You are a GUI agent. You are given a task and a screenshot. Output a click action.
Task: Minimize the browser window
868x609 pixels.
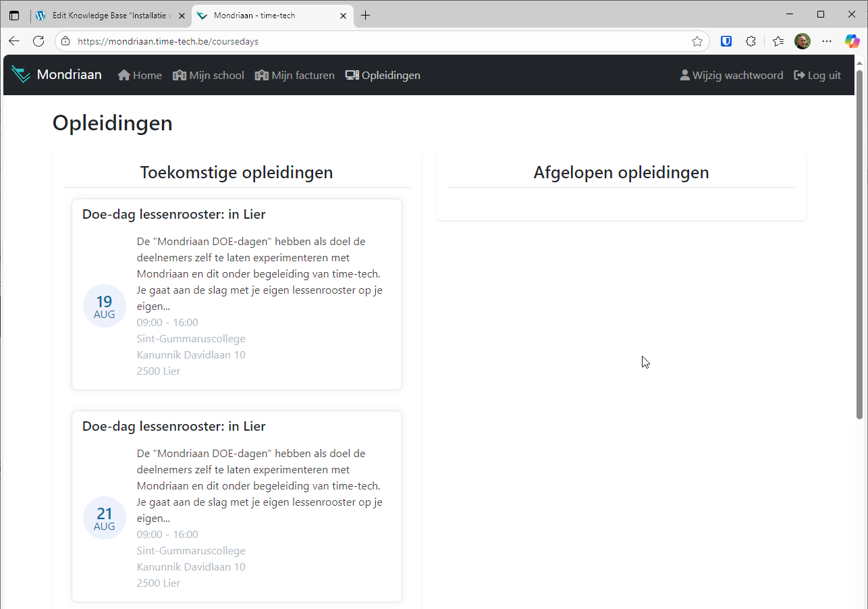790,14
